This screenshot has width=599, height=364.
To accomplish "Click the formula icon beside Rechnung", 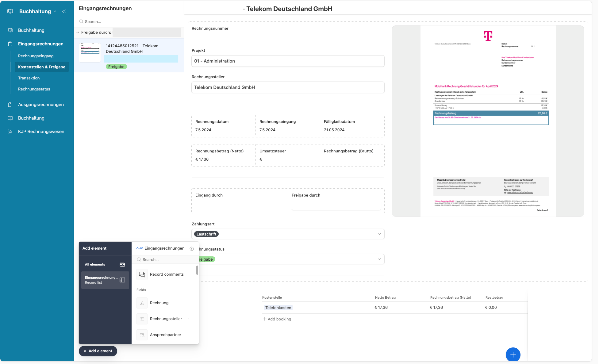I will 142,303.
